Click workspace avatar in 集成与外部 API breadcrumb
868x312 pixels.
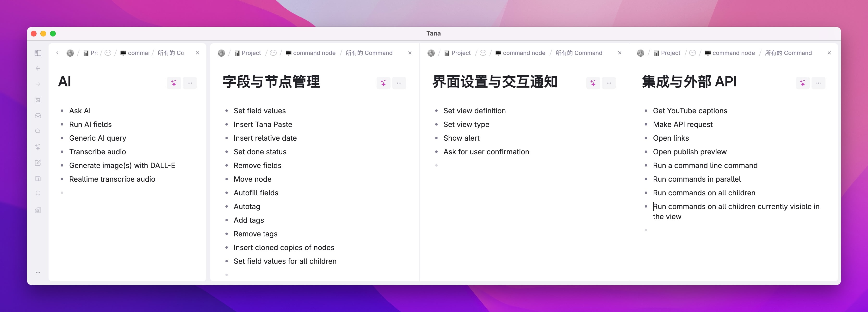(x=641, y=53)
